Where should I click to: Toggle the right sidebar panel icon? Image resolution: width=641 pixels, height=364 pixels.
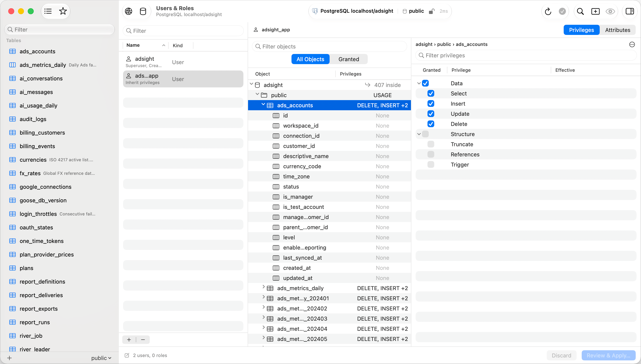[x=630, y=11]
